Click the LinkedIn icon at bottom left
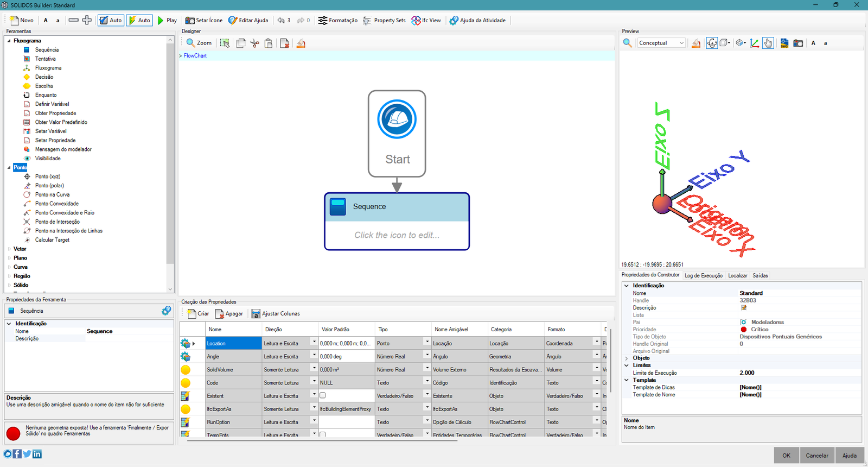 coord(37,454)
